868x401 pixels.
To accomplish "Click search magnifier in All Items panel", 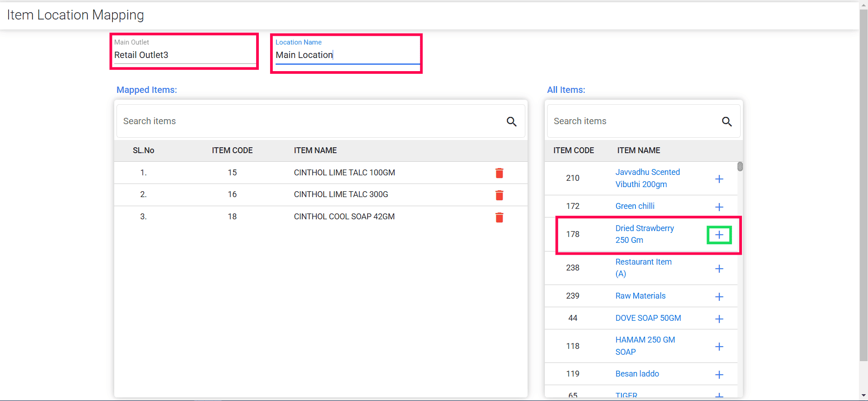I will (727, 121).
